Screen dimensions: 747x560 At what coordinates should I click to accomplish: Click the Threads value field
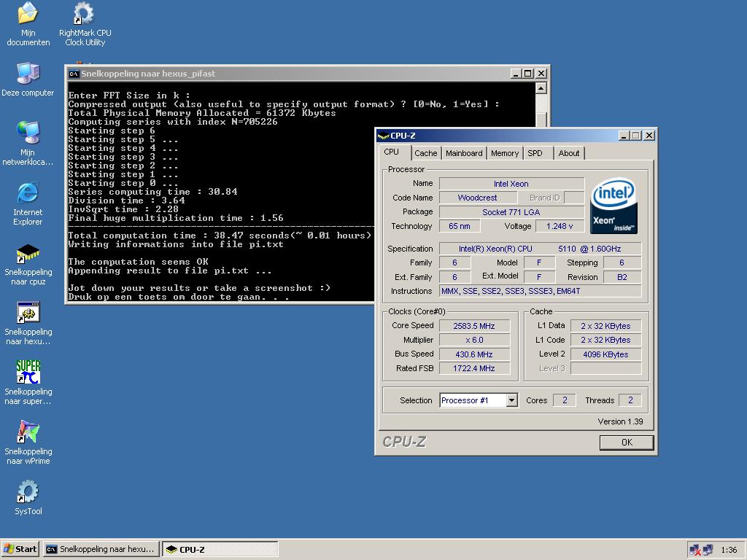coord(630,400)
